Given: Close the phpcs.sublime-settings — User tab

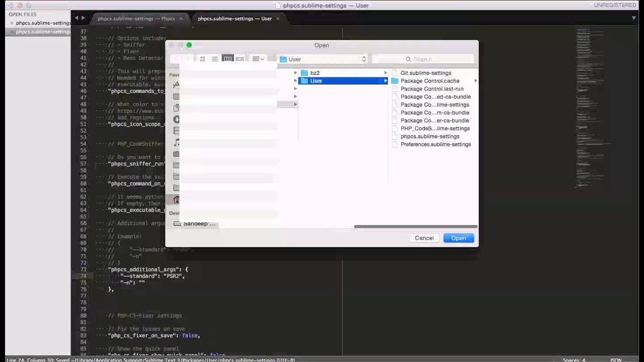Looking at the screenshot, I should (277, 19).
